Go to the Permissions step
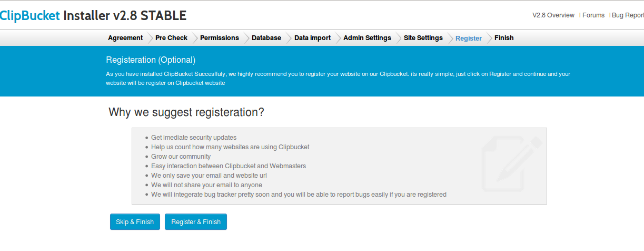 (x=220, y=38)
